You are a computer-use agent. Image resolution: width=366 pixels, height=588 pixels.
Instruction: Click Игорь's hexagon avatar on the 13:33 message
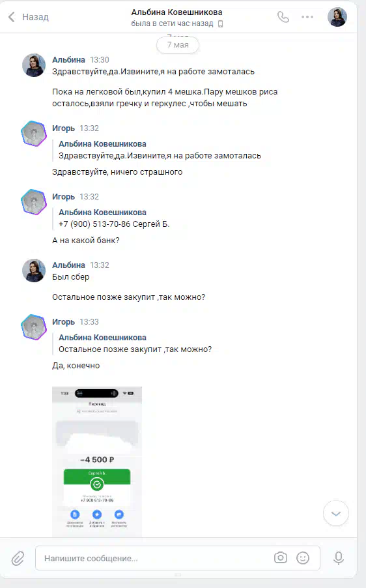(34, 327)
